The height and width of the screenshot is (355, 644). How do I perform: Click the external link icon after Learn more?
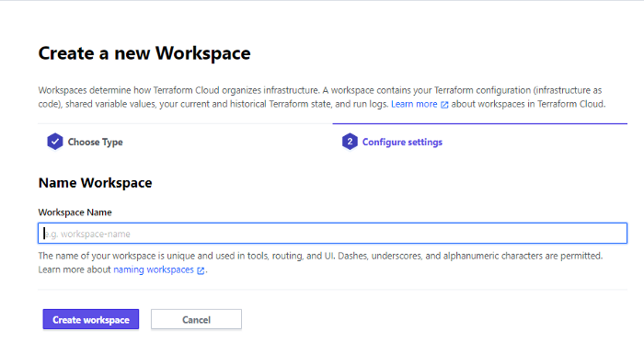[x=444, y=105]
